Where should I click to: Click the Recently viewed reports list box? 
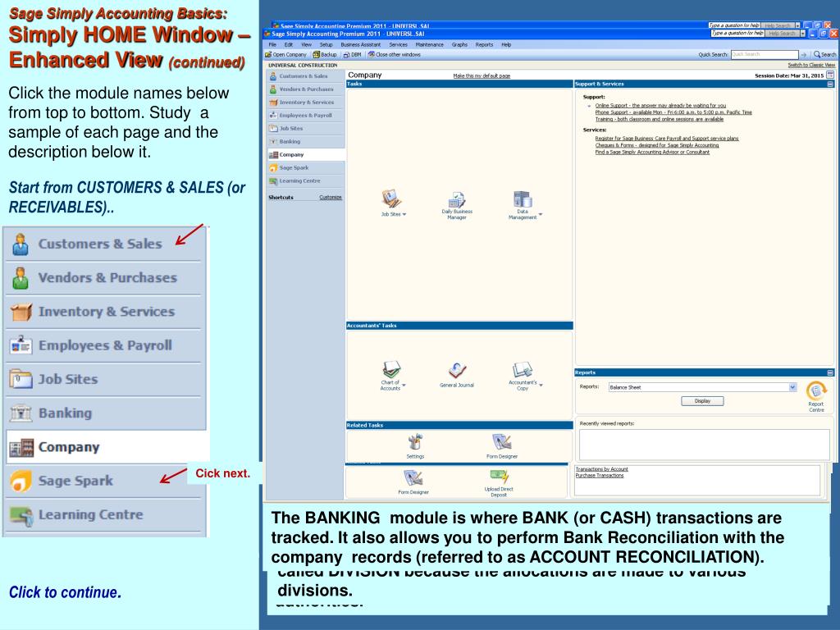(x=705, y=444)
